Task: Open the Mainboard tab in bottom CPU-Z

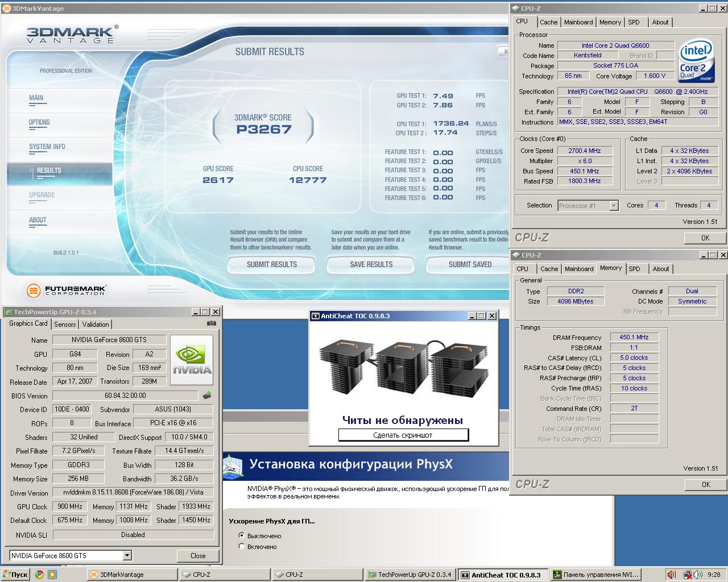Action: click(x=579, y=269)
